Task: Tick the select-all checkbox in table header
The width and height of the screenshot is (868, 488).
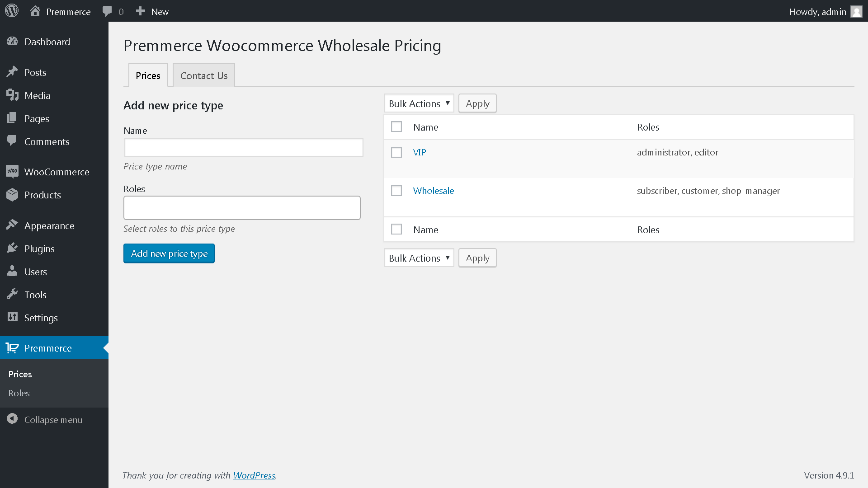Action: coord(396,127)
